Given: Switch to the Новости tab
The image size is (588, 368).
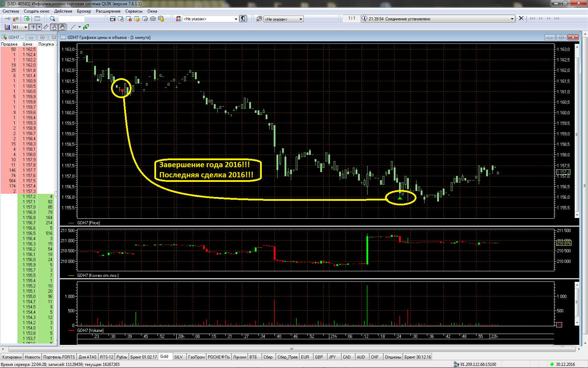Looking at the screenshot, I should 33,357.
